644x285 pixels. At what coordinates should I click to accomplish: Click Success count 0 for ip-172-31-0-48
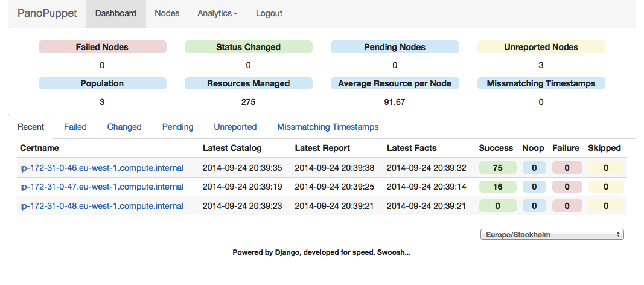point(498,206)
